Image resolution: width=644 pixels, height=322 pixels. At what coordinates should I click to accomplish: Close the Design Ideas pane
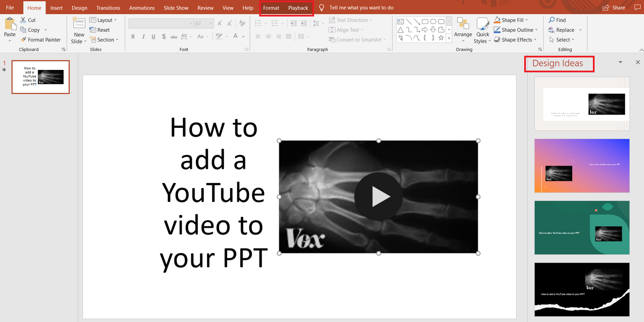pos(638,62)
